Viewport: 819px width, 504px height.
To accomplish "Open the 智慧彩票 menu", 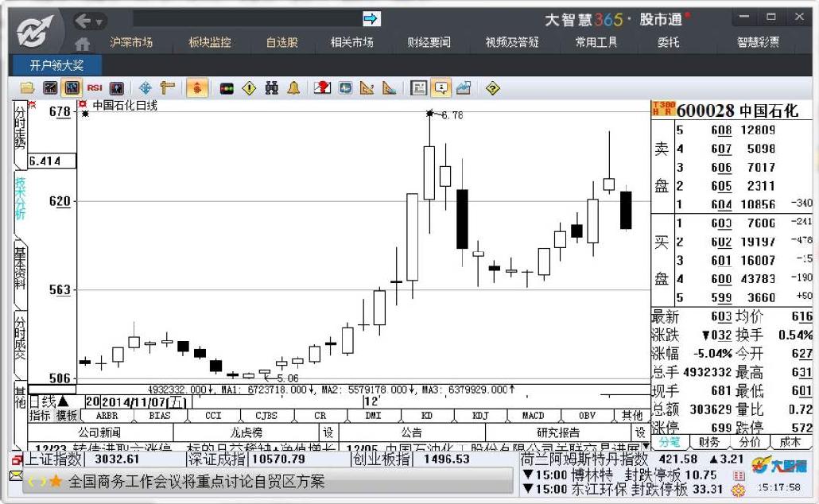I will click(x=758, y=43).
